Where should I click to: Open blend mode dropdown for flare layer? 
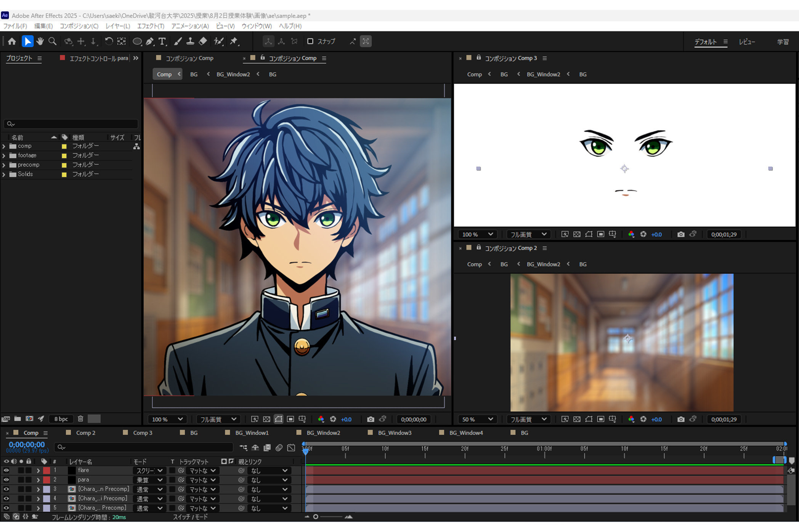click(x=149, y=471)
